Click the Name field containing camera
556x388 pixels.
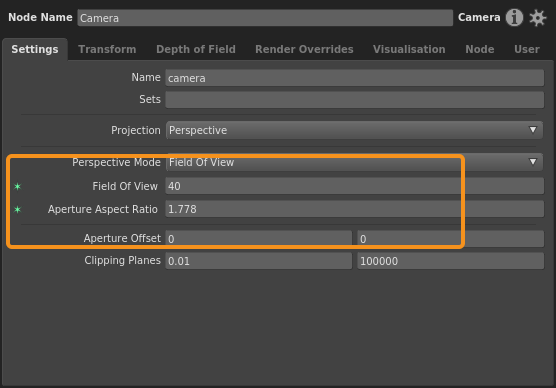(354, 78)
